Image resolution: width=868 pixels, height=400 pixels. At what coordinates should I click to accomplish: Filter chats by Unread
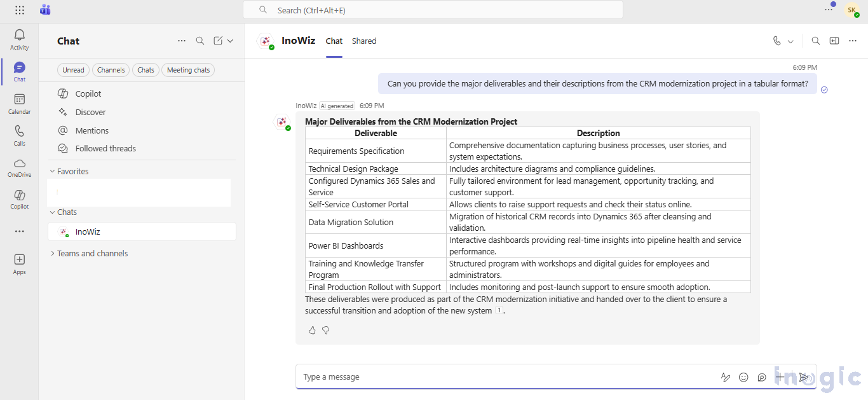[72, 70]
